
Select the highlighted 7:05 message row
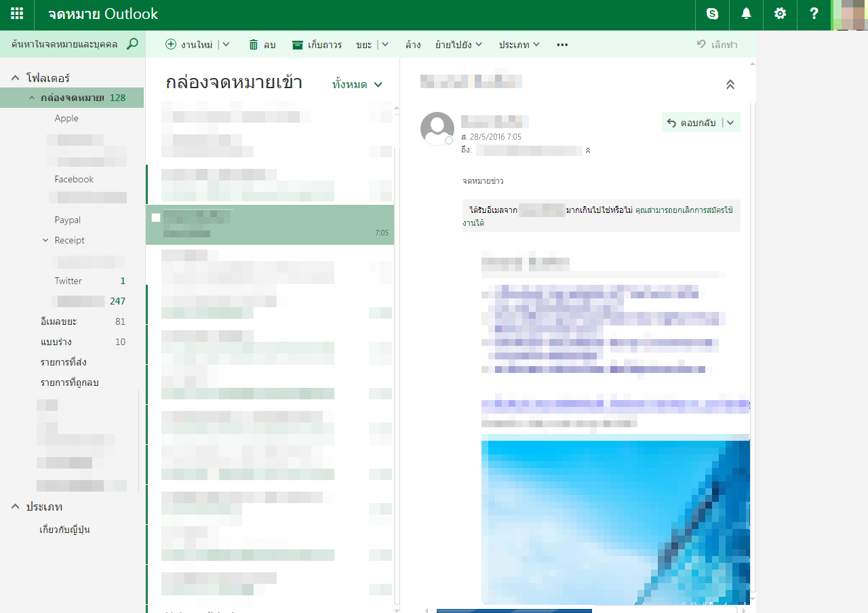(270, 224)
